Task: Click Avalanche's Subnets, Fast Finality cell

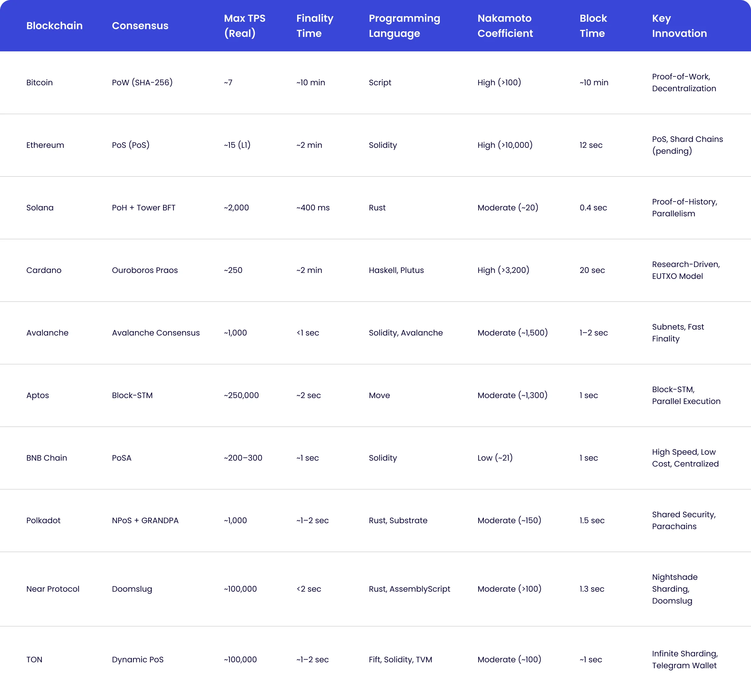Action: 678,333
